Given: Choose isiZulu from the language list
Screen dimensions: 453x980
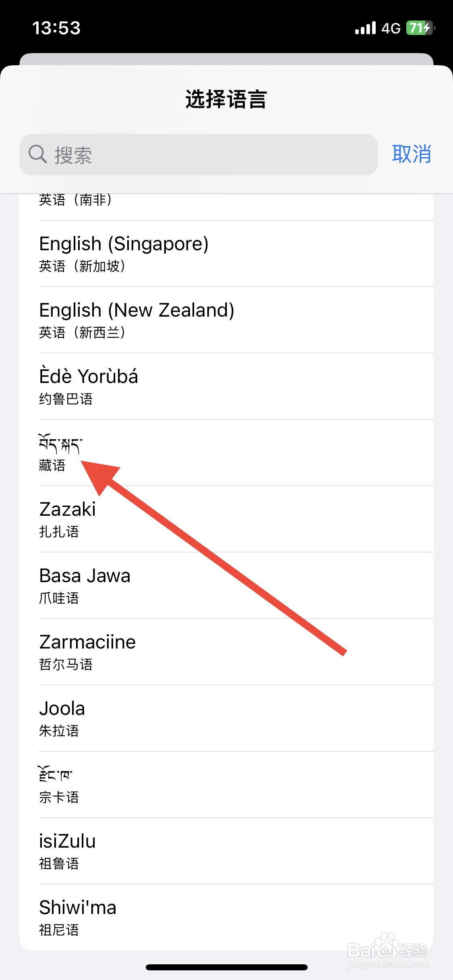Looking at the screenshot, I should pyautogui.click(x=225, y=851).
